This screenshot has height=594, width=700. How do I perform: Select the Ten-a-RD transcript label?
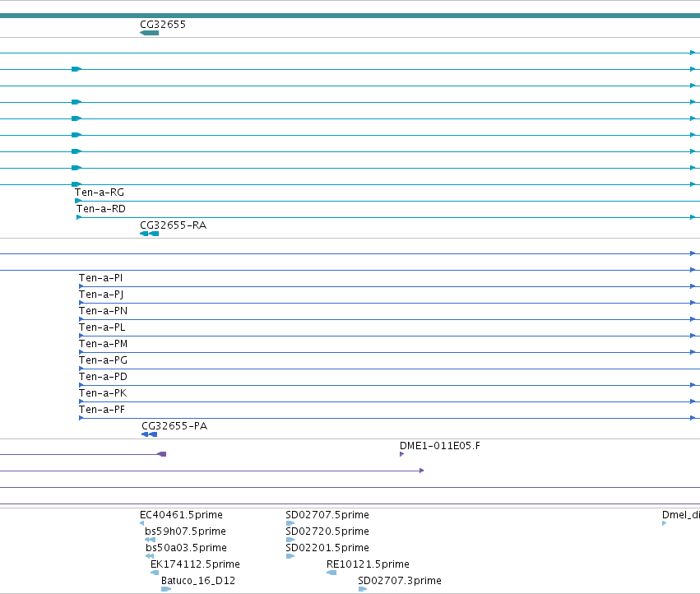[101, 209]
